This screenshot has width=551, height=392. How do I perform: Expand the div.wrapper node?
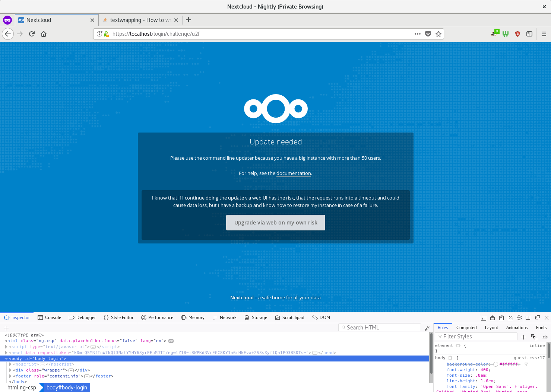click(10, 370)
